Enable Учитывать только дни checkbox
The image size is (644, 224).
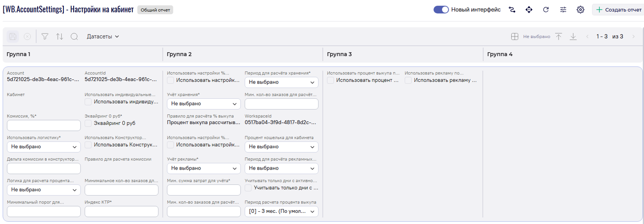click(x=248, y=188)
